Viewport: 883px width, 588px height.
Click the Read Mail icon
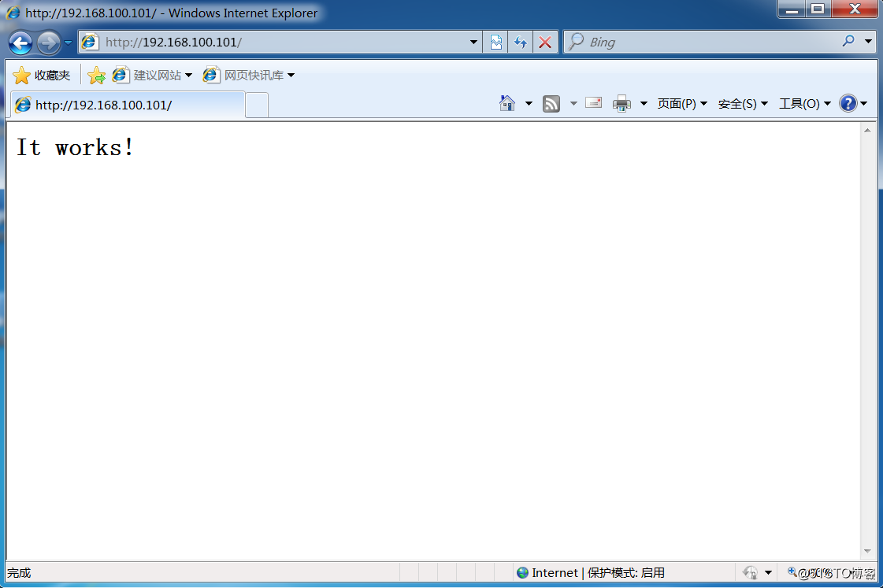(x=594, y=103)
